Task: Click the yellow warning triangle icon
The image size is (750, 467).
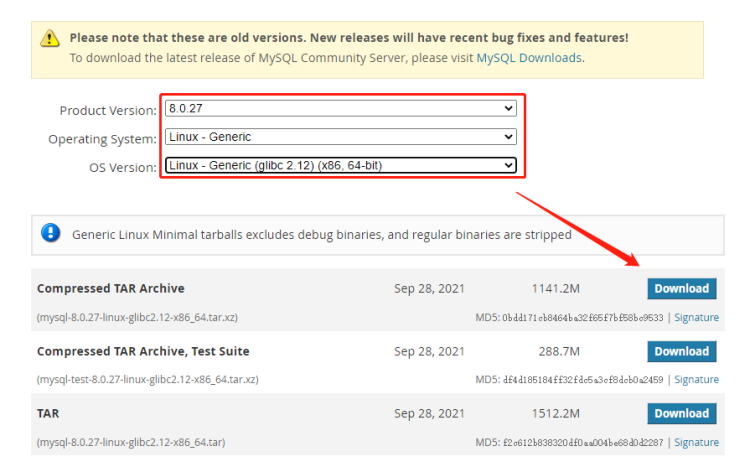Action: [x=50, y=38]
